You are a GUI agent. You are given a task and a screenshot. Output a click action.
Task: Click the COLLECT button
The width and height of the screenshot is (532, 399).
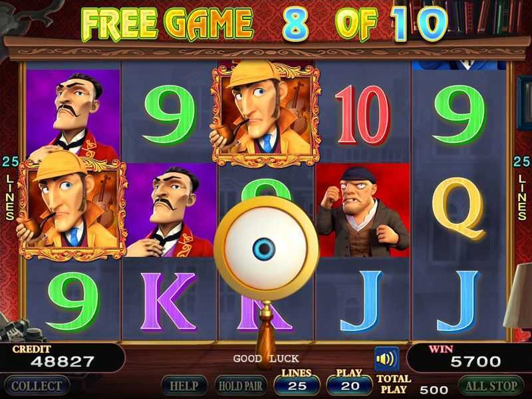pyautogui.click(x=37, y=386)
